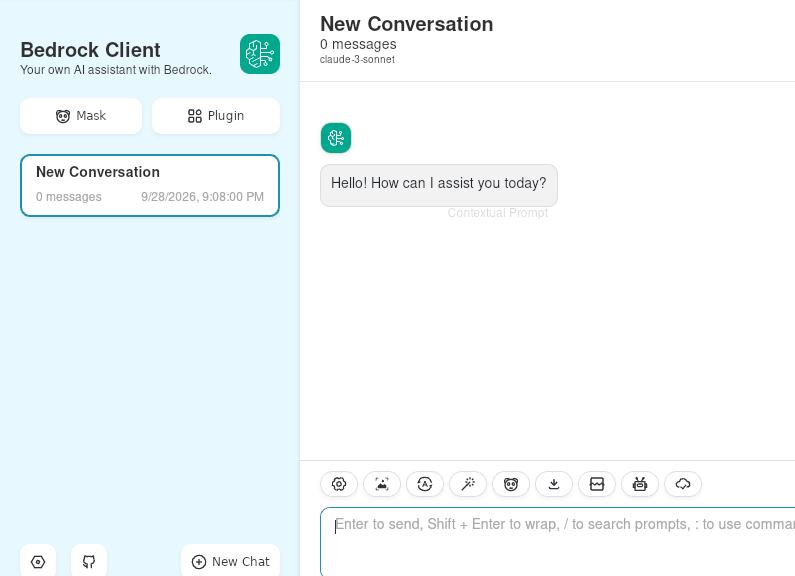The height and width of the screenshot is (576, 795).
Task: Click the Contextual Prompt label
Action: pos(497,213)
